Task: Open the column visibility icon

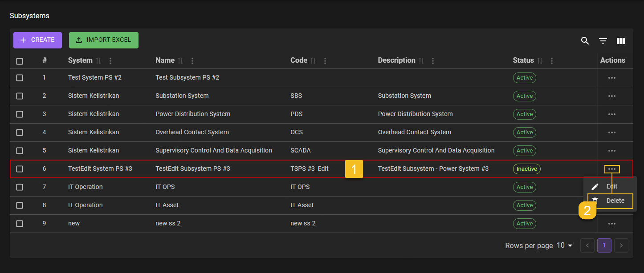Action: pyautogui.click(x=621, y=41)
